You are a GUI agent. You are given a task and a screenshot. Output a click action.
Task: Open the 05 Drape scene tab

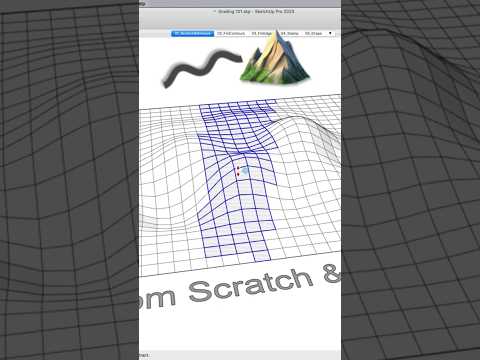click(313, 33)
